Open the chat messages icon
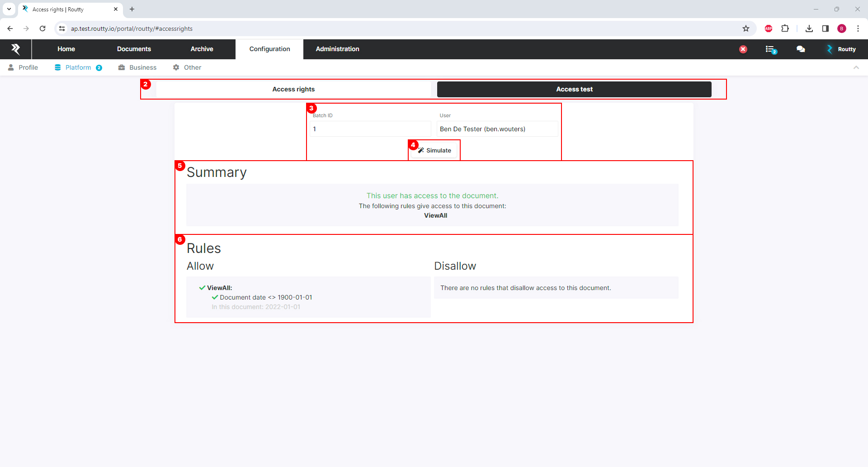The width and height of the screenshot is (868, 467). (801, 49)
